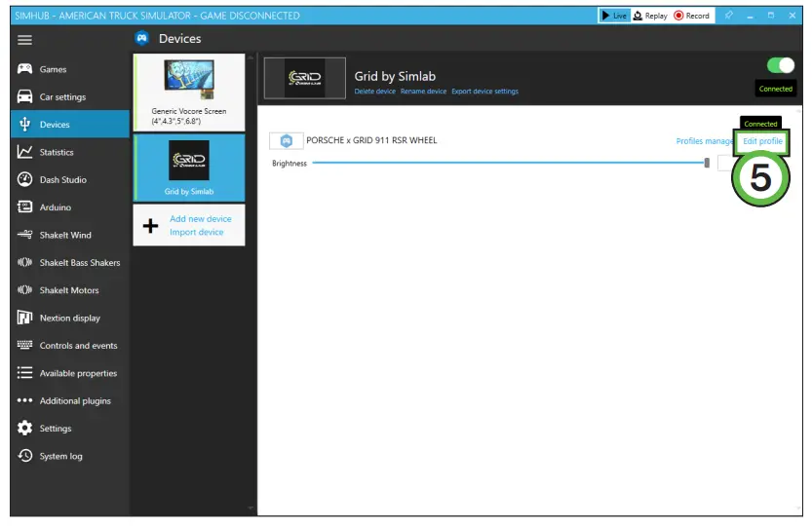
Task: Click the Statistics chart icon
Action: 24,152
